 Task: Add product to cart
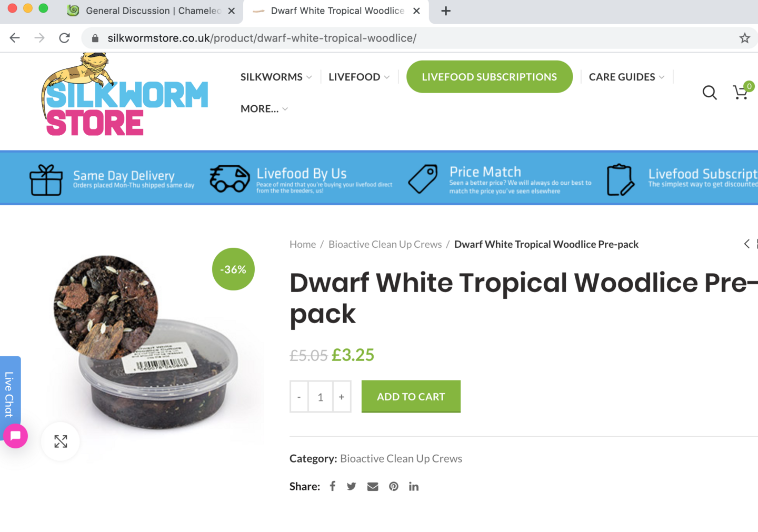point(411,396)
